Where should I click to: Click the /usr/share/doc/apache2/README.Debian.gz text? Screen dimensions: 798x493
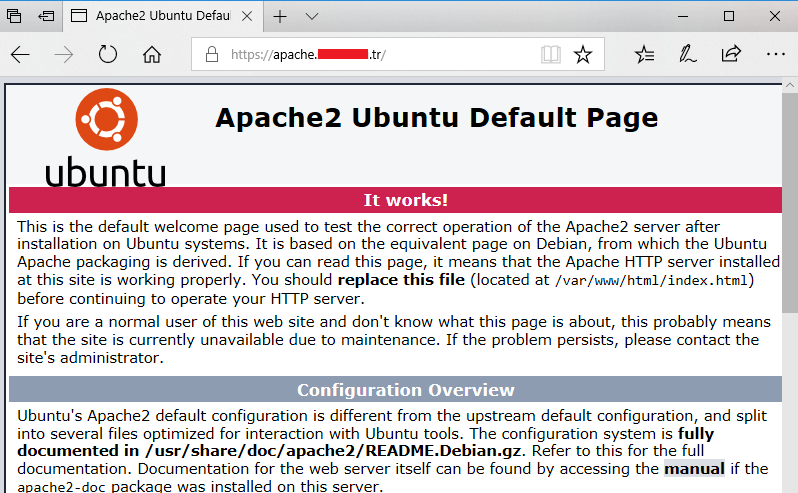coord(333,451)
